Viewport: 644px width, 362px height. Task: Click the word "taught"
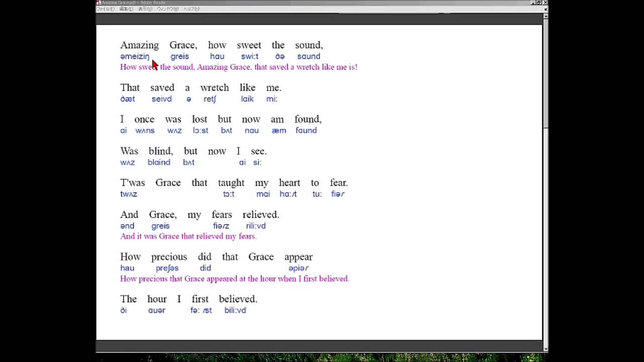pos(231,183)
